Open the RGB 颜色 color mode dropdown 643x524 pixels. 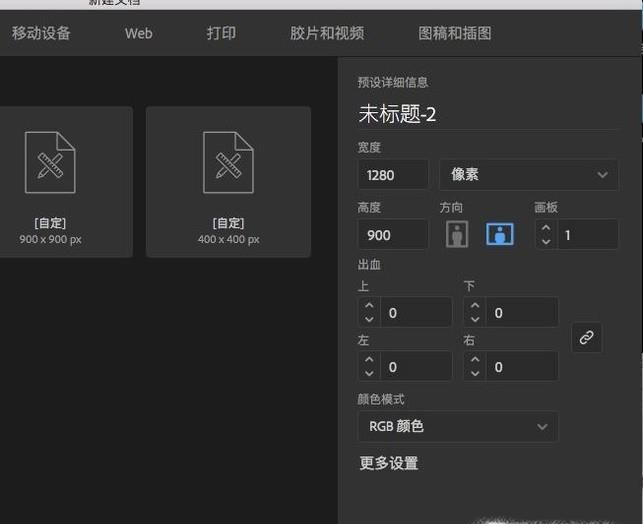pyautogui.click(x=458, y=426)
